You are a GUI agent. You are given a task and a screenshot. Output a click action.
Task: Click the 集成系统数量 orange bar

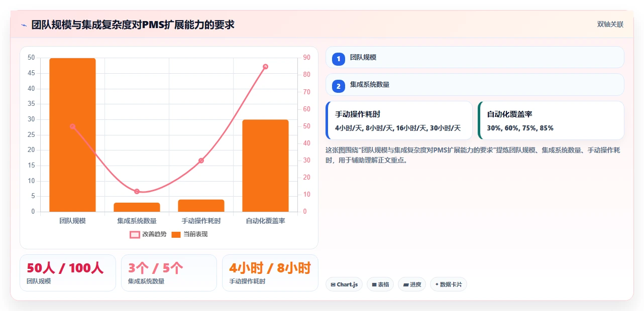tap(137, 207)
